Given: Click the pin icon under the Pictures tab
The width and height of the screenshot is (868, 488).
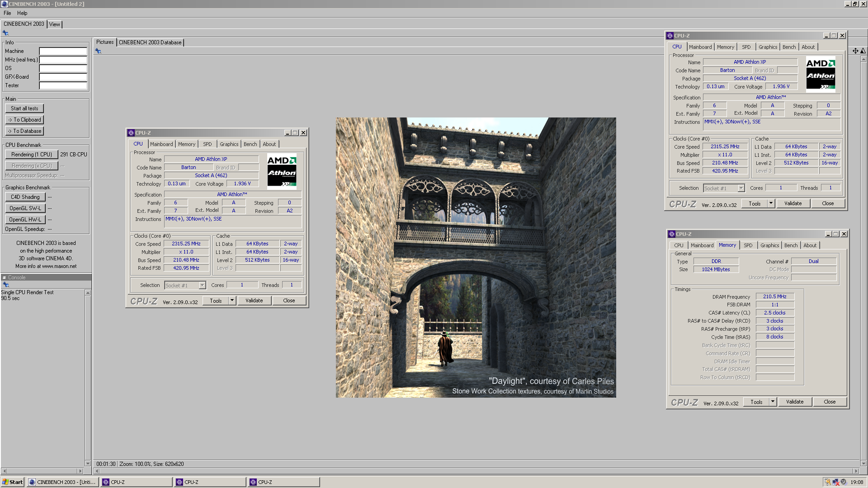Looking at the screenshot, I should coord(98,51).
